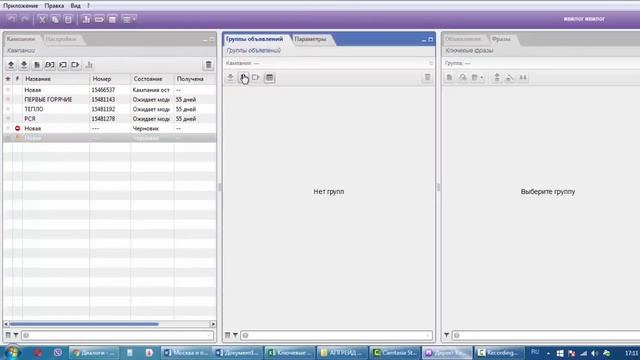The image size is (640, 360).
Task: Click the upload icon in ad groups toolbar
Action: (231, 78)
